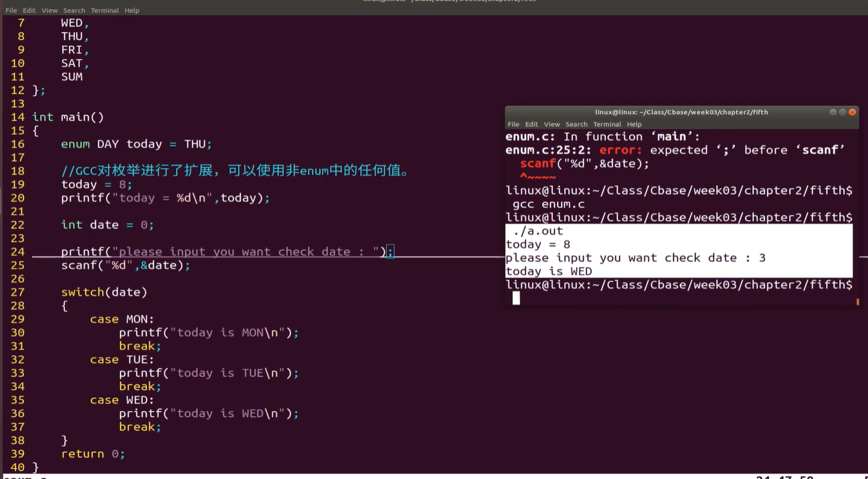Image resolution: width=868 pixels, height=479 pixels.
Task: Open Edit menu in the small terminal window
Action: [531, 124]
